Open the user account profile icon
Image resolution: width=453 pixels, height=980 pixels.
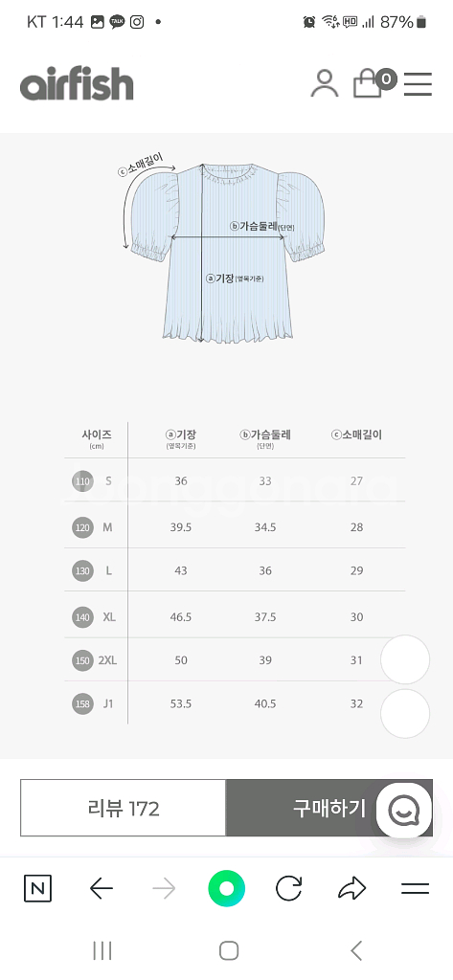click(x=324, y=84)
